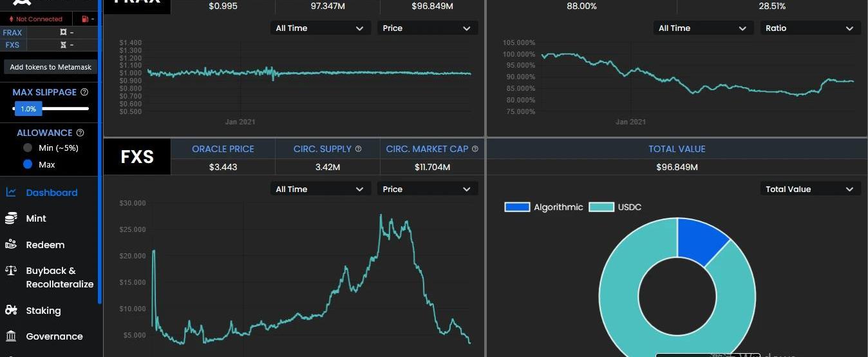Image resolution: width=868 pixels, height=357 pixels.
Task: Click Add tokens to Metamask button
Action: (50, 67)
